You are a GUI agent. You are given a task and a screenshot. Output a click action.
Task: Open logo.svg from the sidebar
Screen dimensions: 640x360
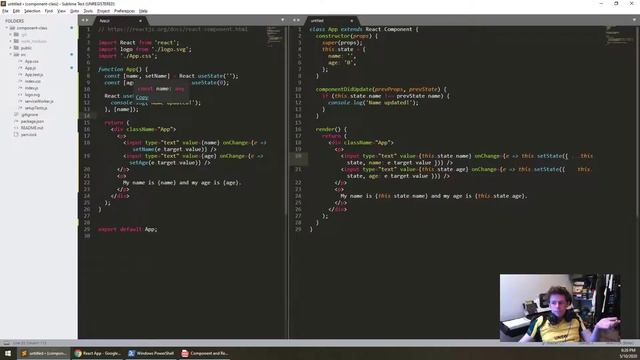click(x=32, y=95)
